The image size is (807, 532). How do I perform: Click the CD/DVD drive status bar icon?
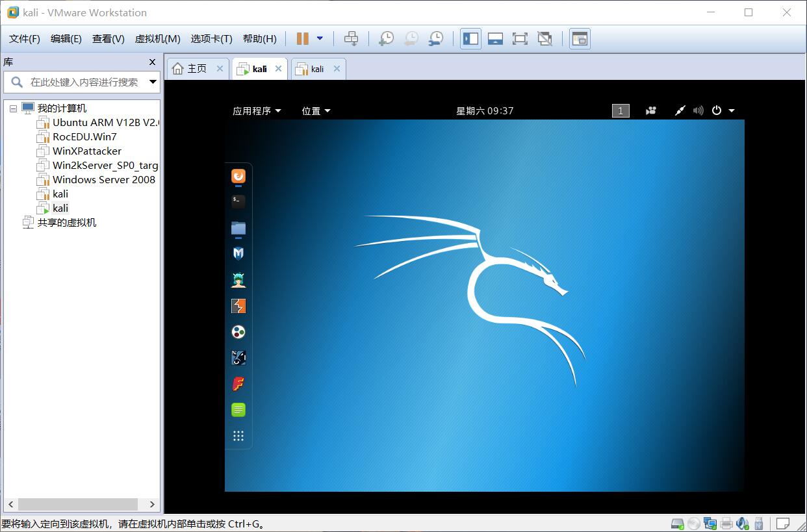694,524
